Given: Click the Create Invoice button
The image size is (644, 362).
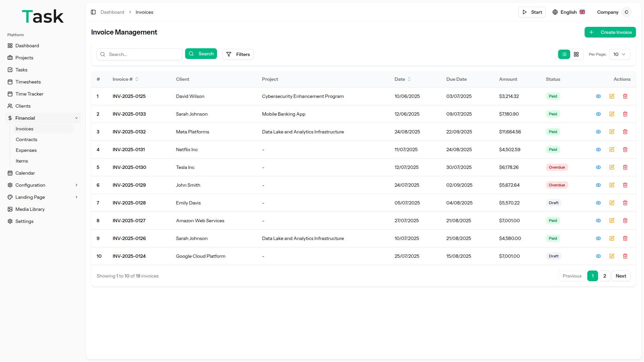Looking at the screenshot, I should (610, 32).
